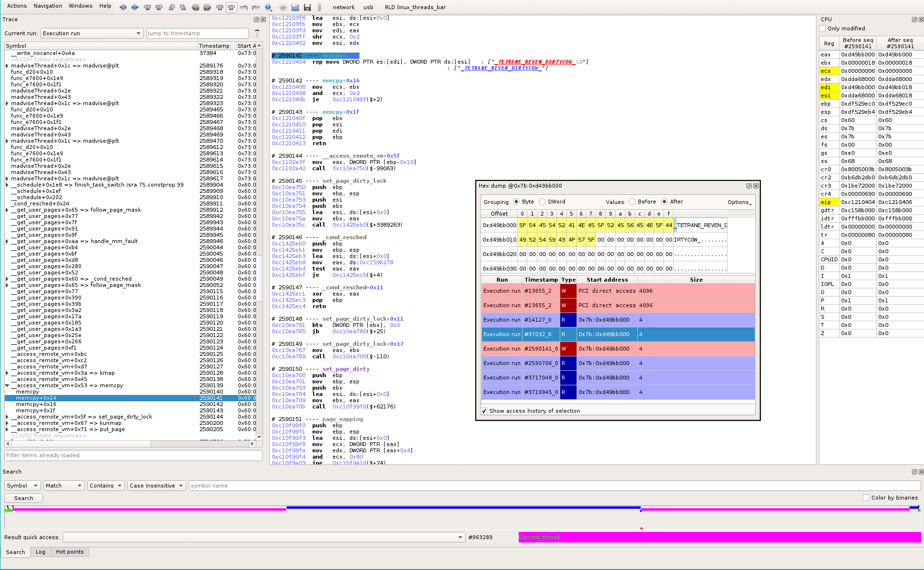Save the session via the floppy disk icon

(307, 7)
